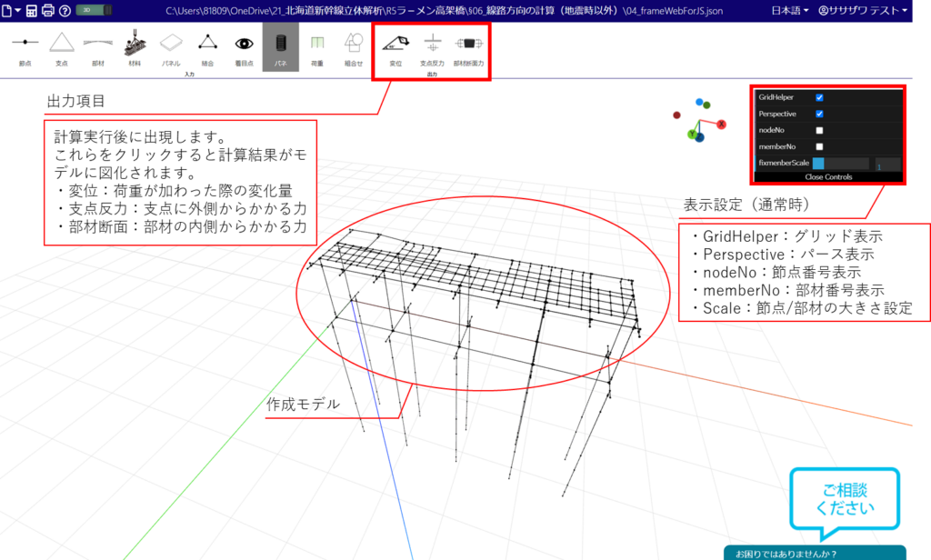
Task: Open the new file document icon
Action: tap(6, 11)
